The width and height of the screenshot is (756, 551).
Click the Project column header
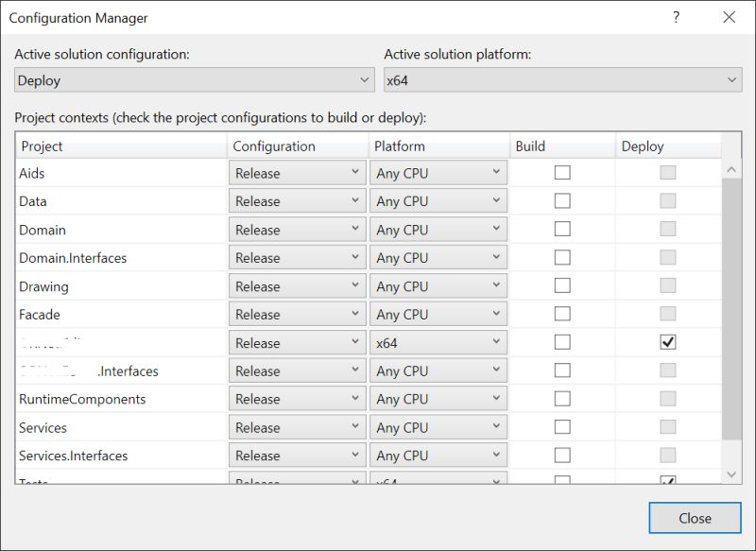(x=121, y=146)
